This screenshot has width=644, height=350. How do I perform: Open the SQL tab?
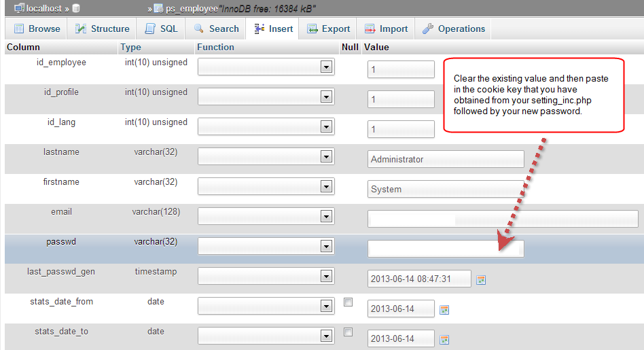click(162, 29)
